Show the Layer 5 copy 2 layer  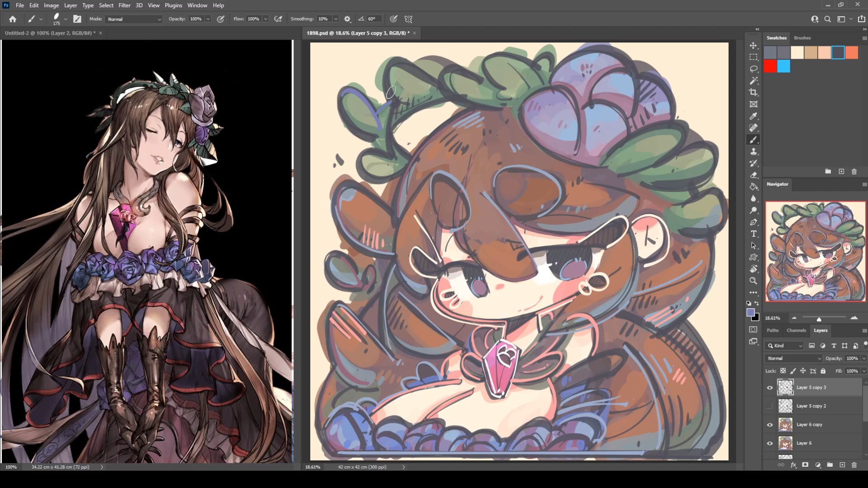click(x=769, y=406)
